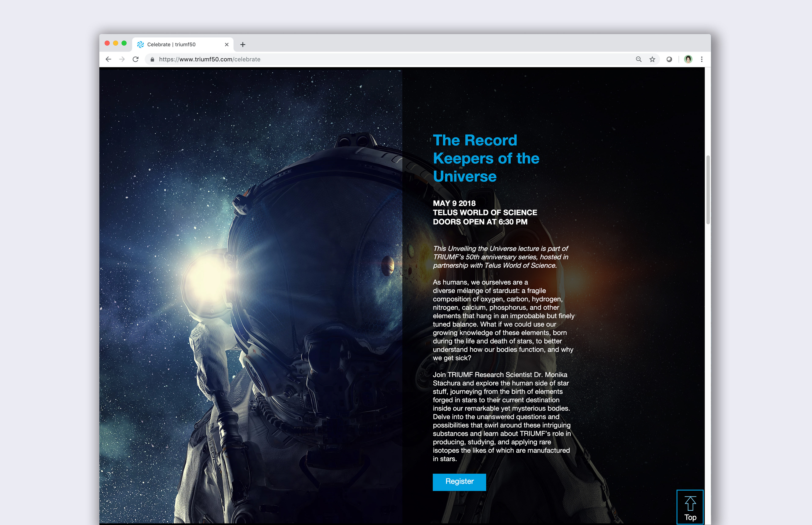Click the green fullscreen window button

pos(124,43)
